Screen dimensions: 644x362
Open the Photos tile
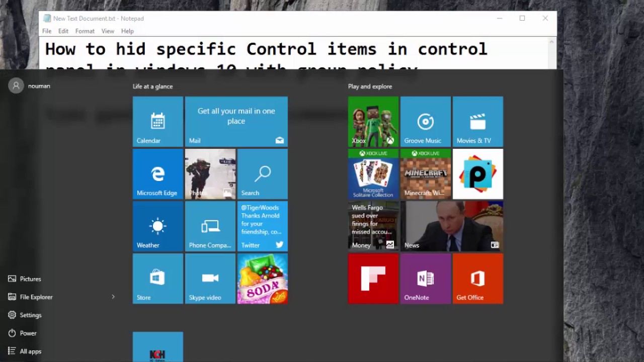click(x=210, y=174)
